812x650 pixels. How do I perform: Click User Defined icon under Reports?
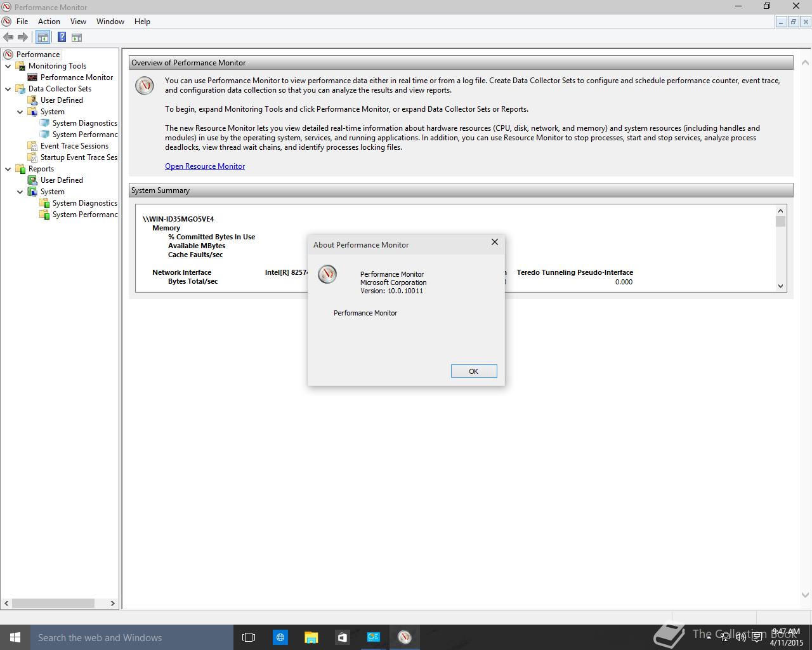tap(32, 180)
